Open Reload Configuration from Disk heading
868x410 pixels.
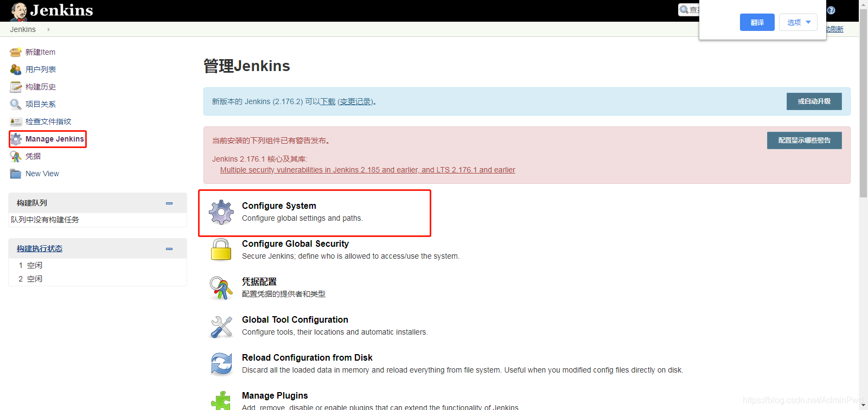[307, 357]
